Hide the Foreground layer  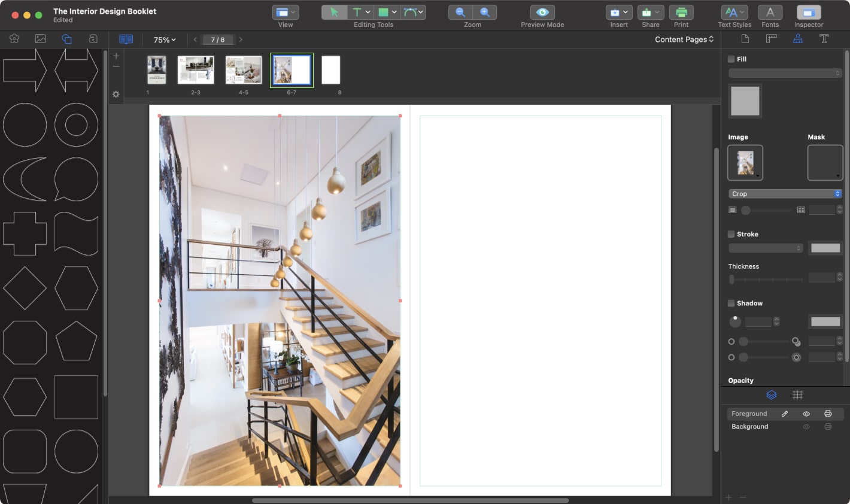point(806,414)
